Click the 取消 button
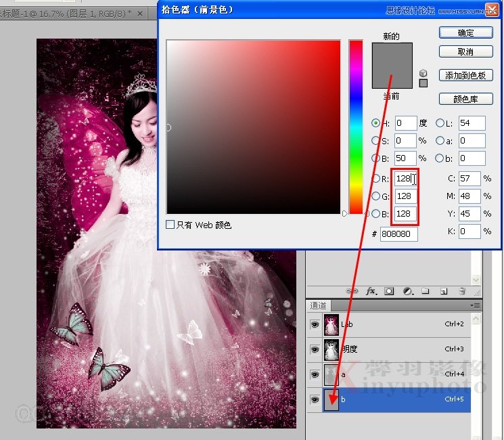504x440 pixels. tap(465, 51)
